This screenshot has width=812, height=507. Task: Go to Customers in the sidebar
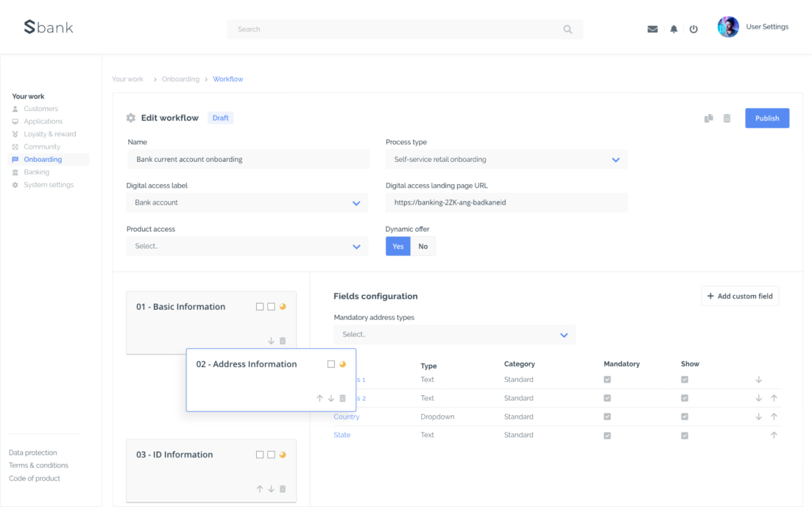pyautogui.click(x=40, y=108)
